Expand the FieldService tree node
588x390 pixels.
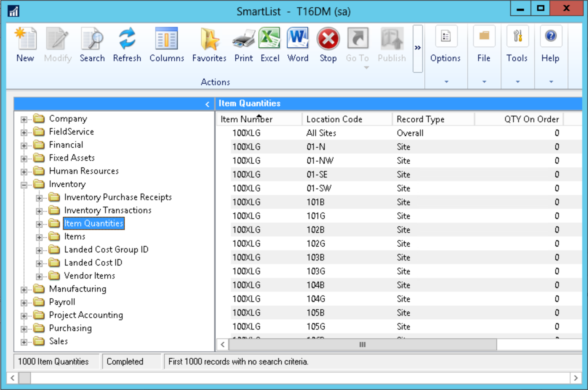[x=24, y=132]
